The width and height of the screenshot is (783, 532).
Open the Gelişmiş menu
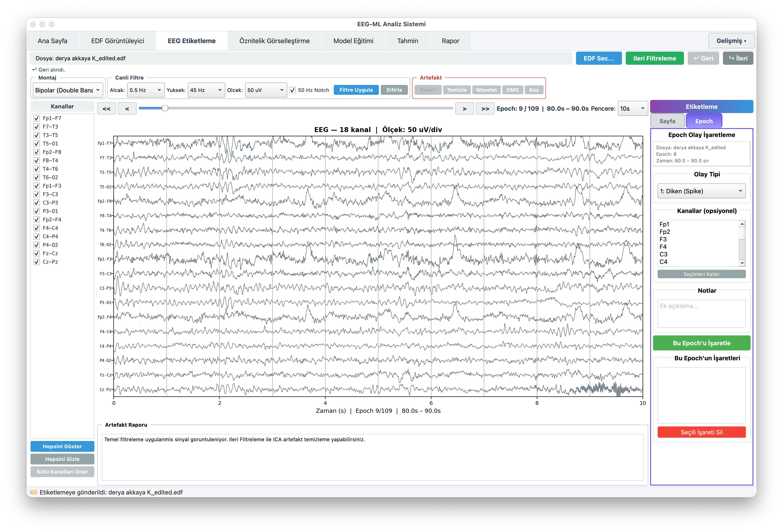(731, 40)
